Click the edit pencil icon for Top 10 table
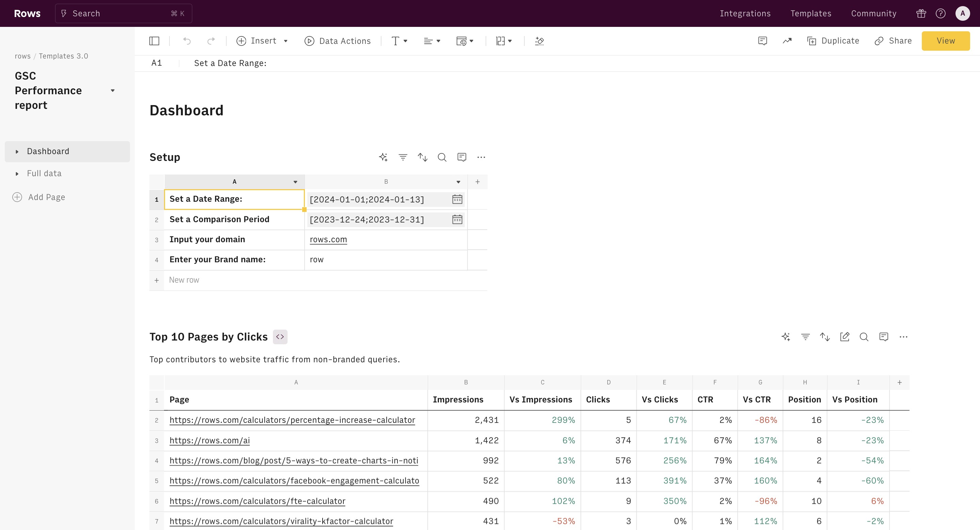 tap(844, 337)
